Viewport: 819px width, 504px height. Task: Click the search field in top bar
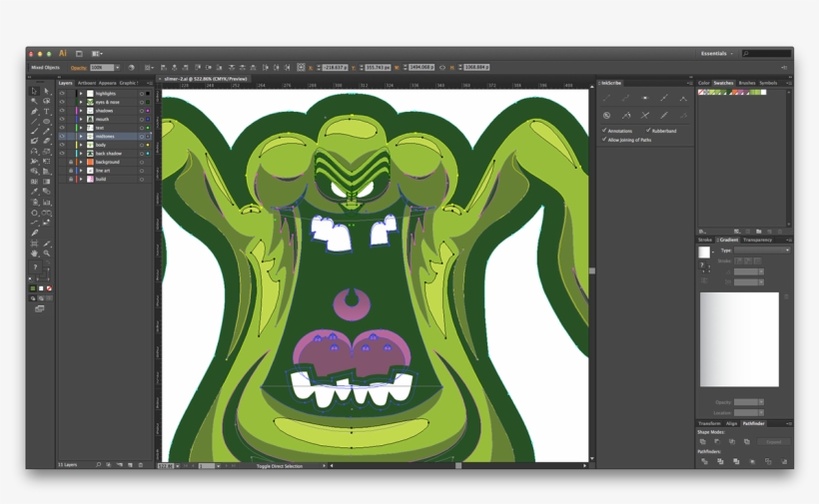click(x=767, y=53)
